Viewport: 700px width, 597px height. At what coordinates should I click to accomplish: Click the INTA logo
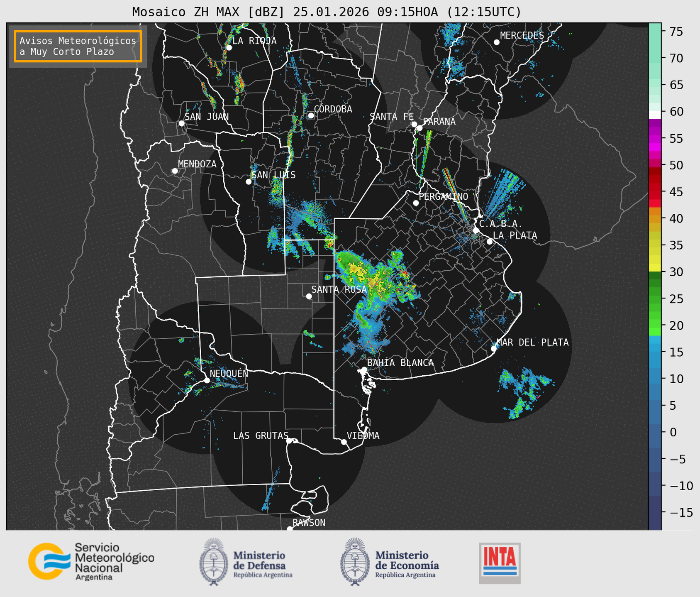pos(500,563)
